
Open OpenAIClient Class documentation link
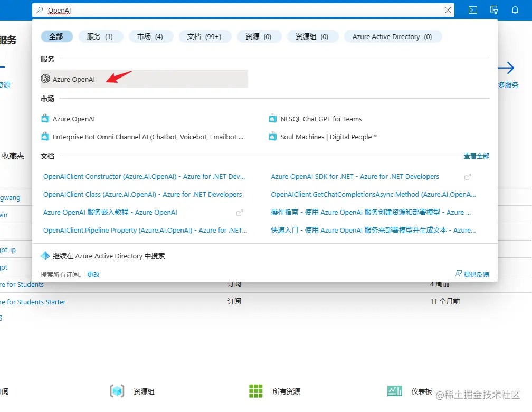click(x=142, y=195)
